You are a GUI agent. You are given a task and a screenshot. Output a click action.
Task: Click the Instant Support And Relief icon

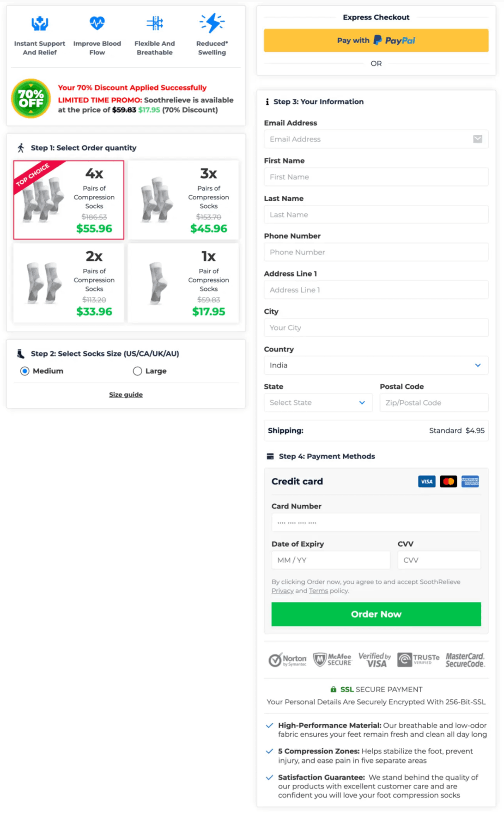point(39,23)
